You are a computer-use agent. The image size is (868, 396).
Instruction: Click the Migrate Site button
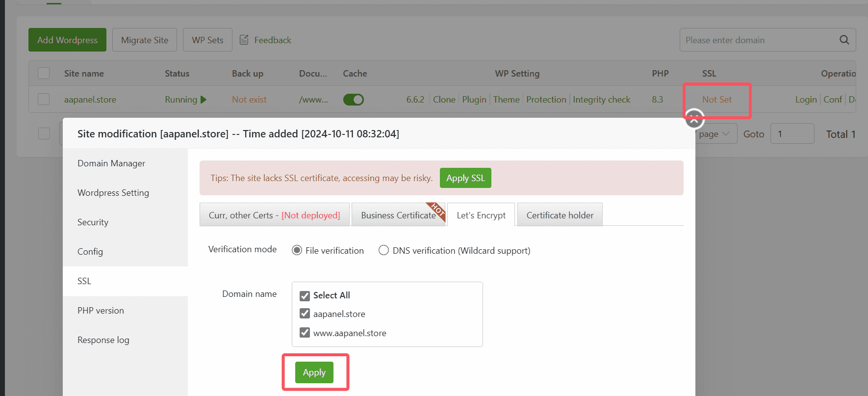pyautogui.click(x=145, y=40)
